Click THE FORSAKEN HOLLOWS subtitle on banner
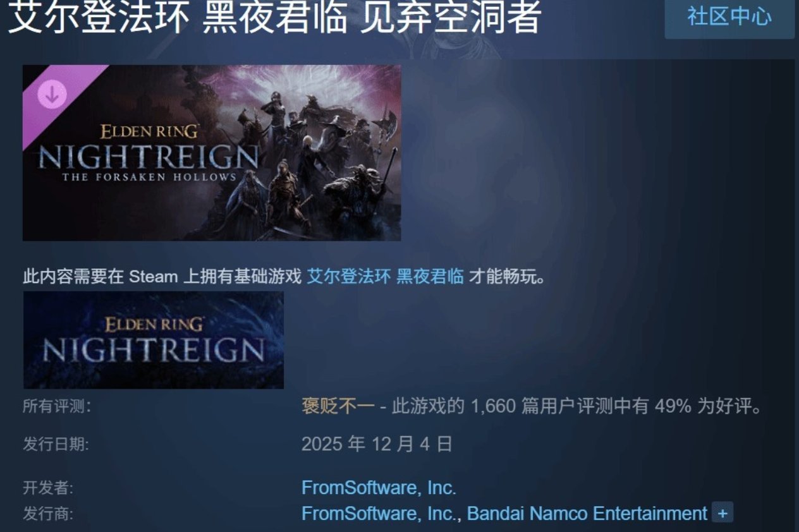 [149, 178]
